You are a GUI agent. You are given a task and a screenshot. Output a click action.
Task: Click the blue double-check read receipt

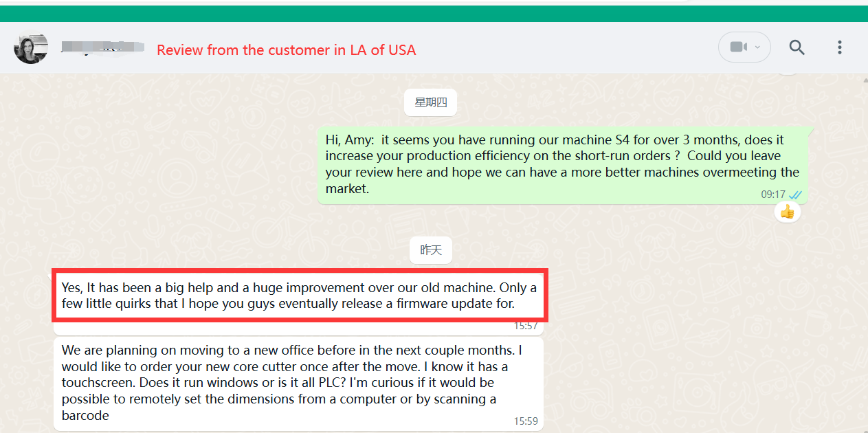pyautogui.click(x=795, y=195)
